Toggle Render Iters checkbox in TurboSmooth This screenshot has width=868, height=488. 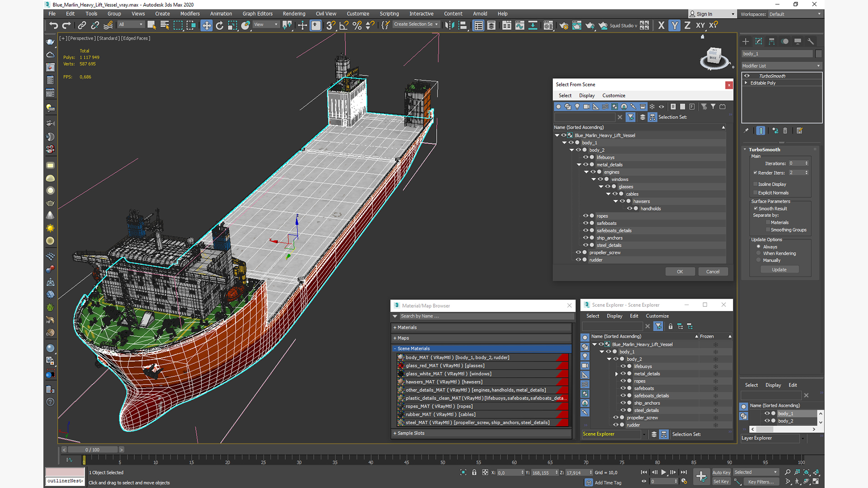[x=755, y=173]
